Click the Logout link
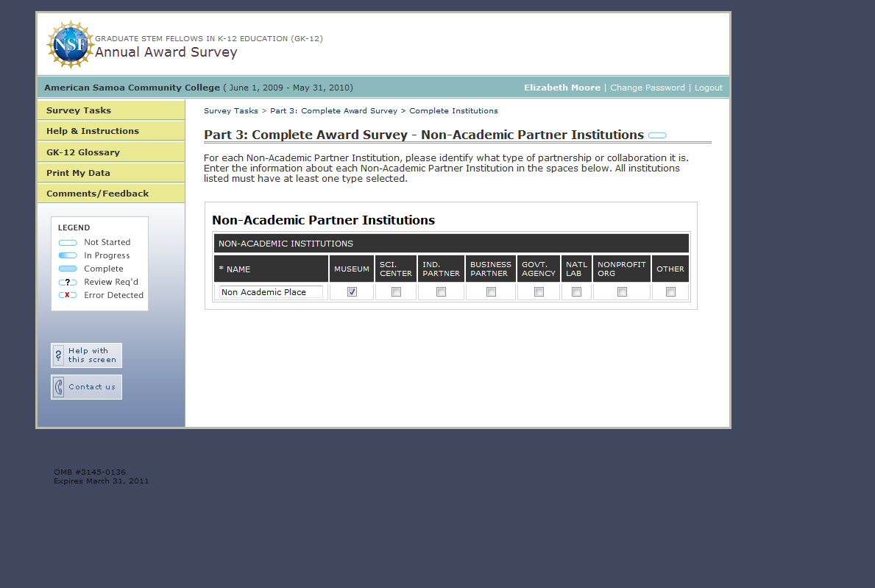The image size is (875, 588). pos(709,88)
